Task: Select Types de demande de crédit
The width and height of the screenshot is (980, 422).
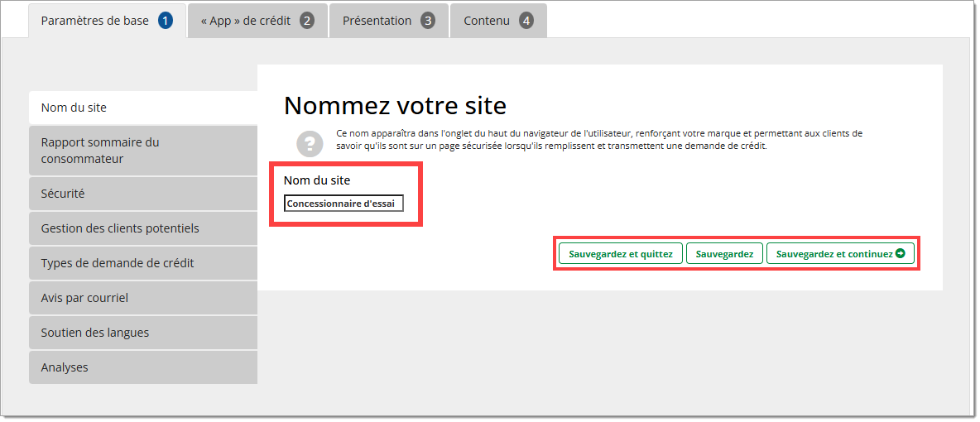Action: [142, 263]
